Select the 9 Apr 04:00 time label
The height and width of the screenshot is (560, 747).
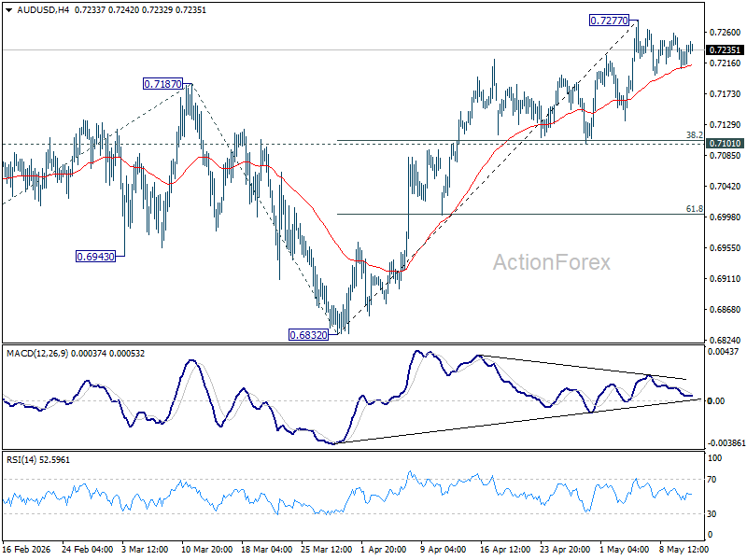coord(443,549)
